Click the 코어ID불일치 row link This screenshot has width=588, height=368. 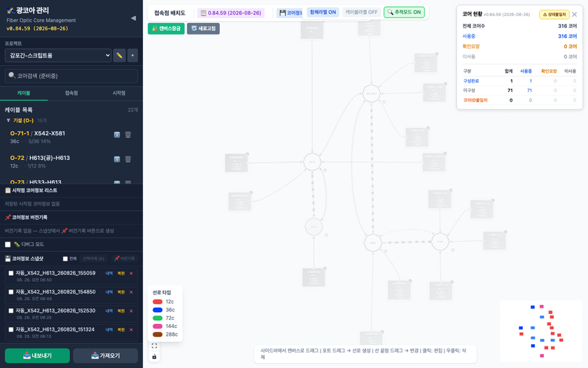coord(475,100)
